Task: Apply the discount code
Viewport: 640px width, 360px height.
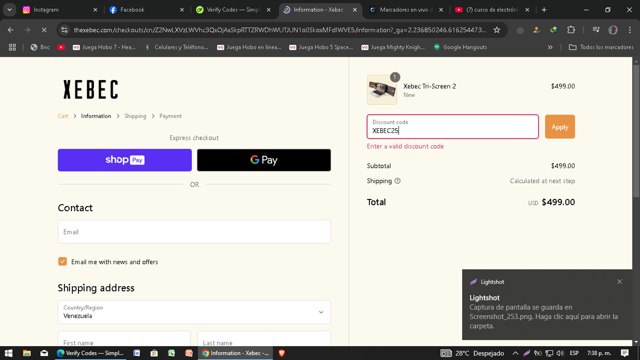Action: point(560,127)
